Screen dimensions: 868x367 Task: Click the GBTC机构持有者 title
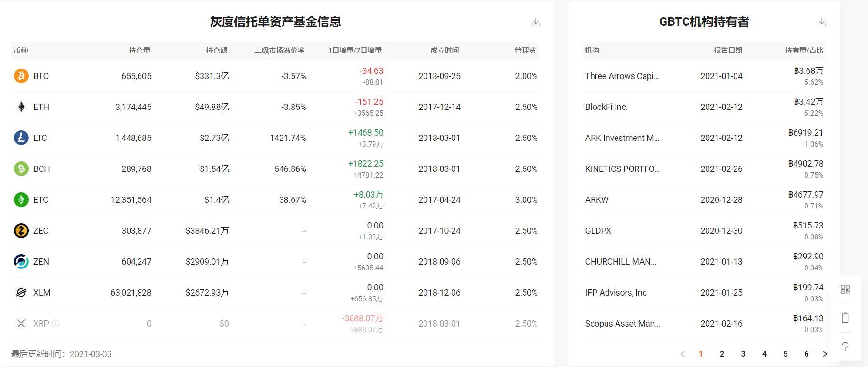point(704,22)
